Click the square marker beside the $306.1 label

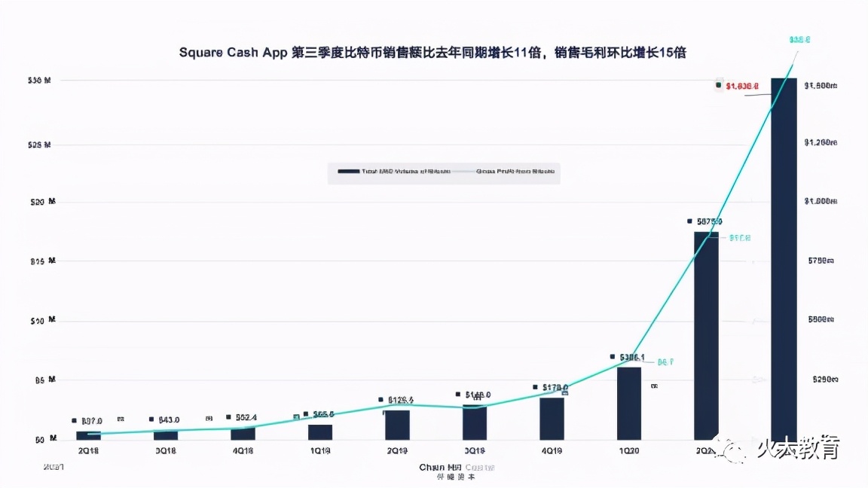click(613, 357)
